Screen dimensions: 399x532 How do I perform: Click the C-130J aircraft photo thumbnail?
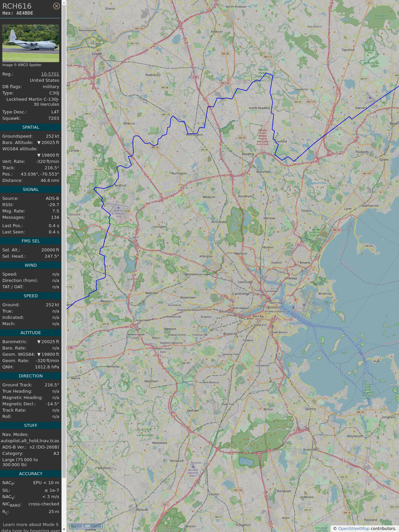(x=31, y=43)
